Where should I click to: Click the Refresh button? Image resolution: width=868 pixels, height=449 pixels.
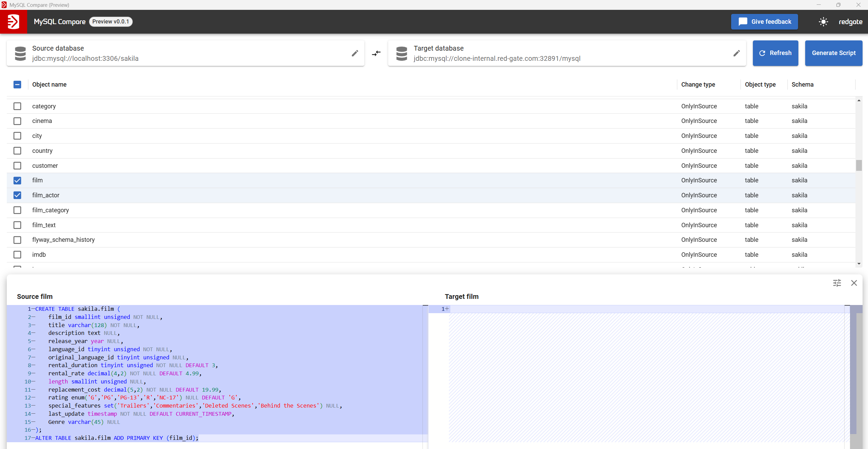775,53
